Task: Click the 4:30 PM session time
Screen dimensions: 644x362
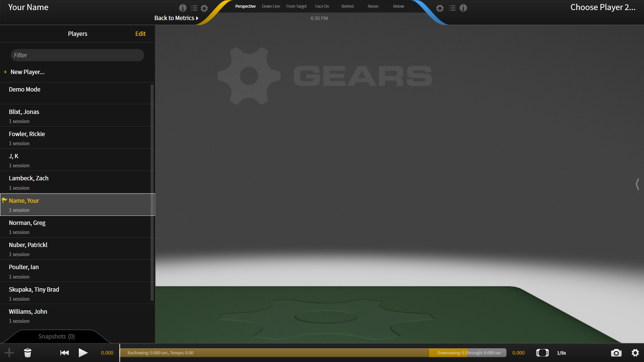Action: pos(319,18)
